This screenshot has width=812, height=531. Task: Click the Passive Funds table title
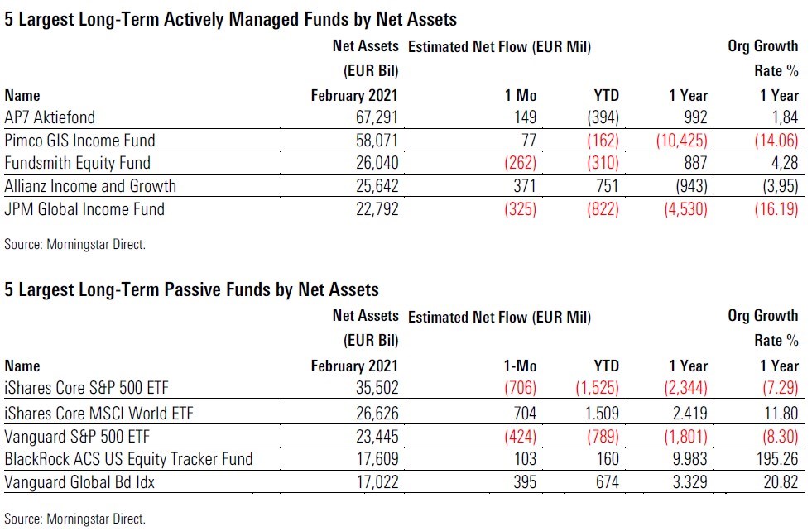(192, 289)
